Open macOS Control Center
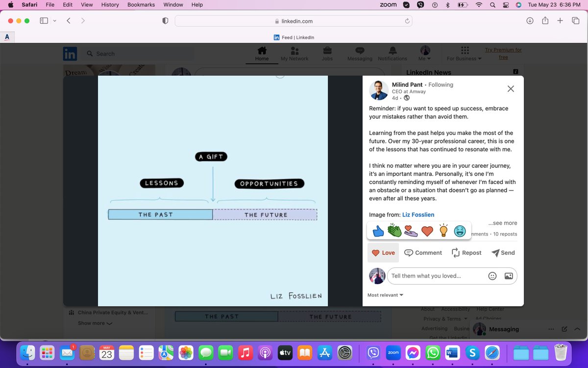The height and width of the screenshot is (368, 588). (506, 4)
